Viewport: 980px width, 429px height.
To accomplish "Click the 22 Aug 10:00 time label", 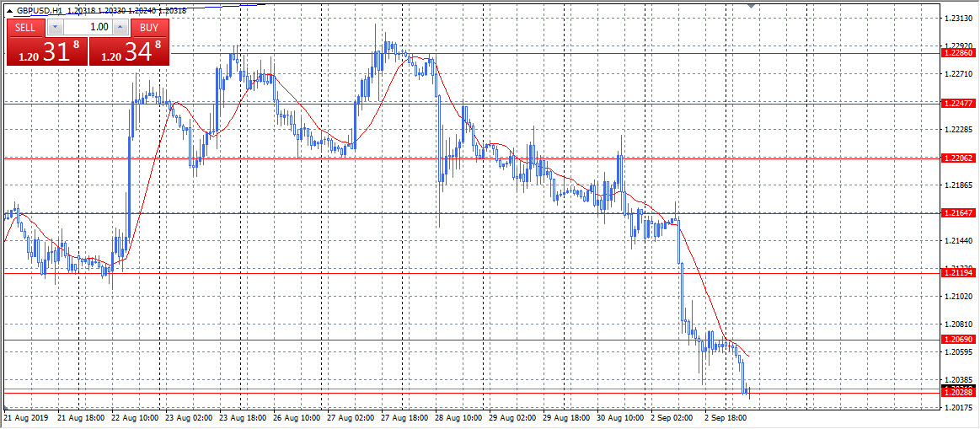I will click(x=136, y=417).
